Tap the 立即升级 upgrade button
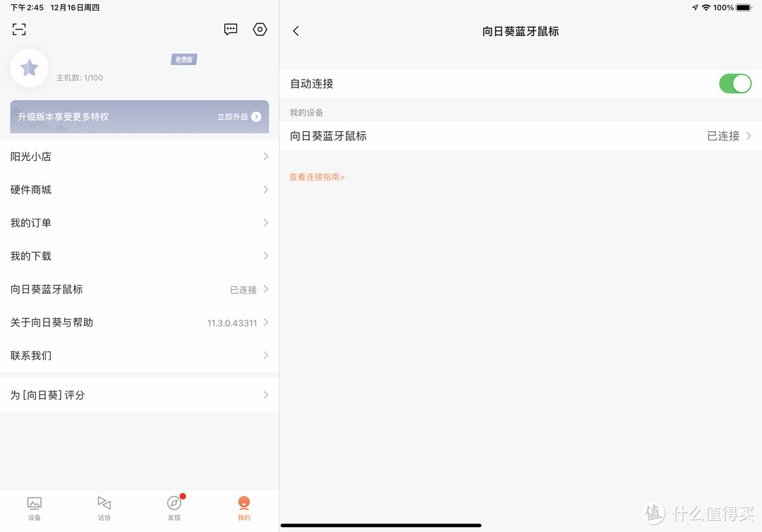Image resolution: width=762 pixels, height=532 pixels. click(x=237, y=116)
